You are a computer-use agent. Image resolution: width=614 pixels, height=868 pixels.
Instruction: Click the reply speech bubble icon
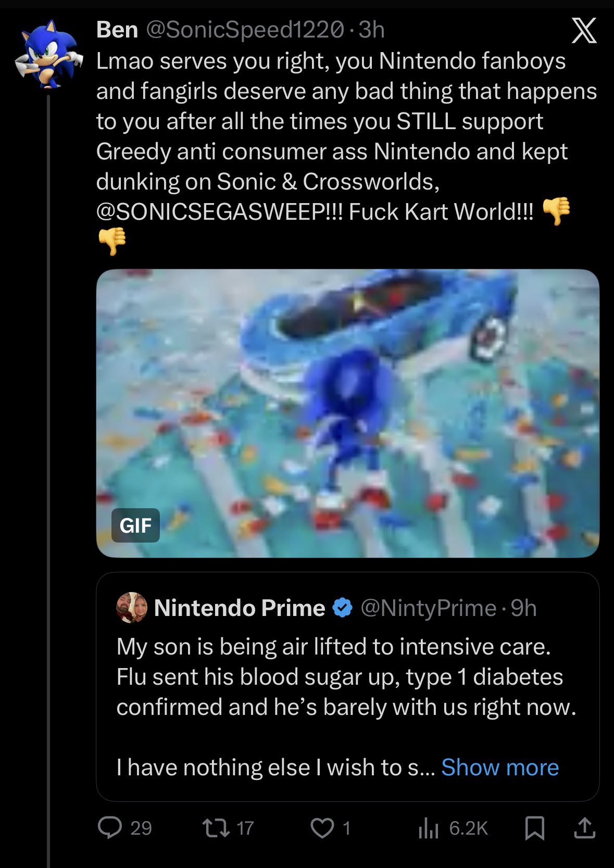click(x=110, y=827)
